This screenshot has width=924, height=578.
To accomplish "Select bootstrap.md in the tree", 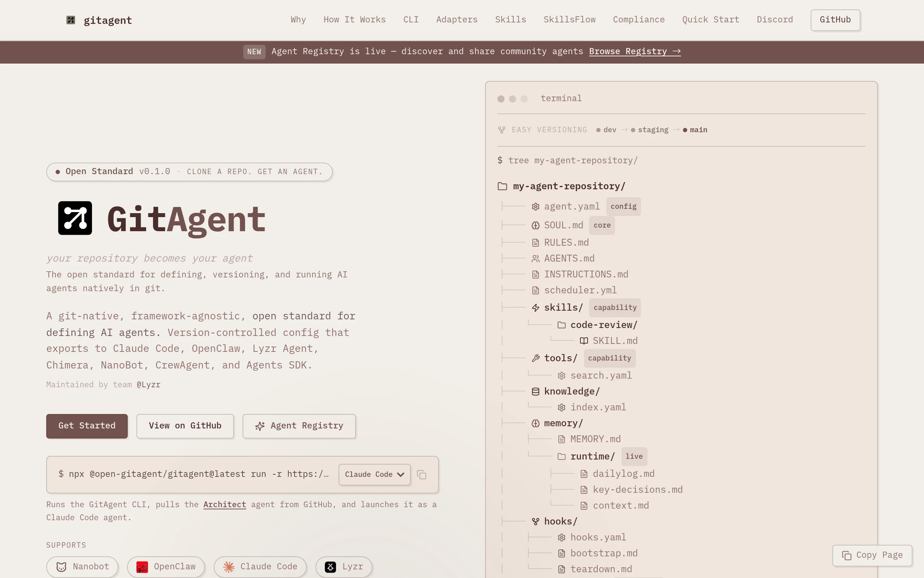I will coord(603,553).
